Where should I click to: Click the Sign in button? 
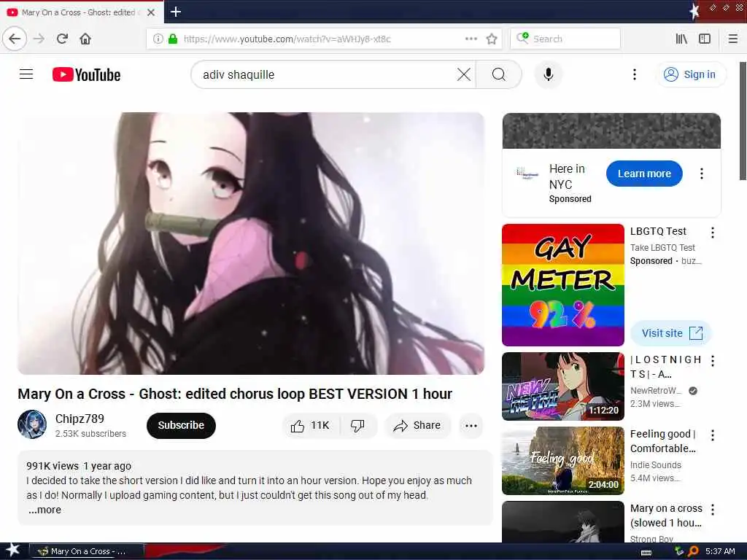pos(690,74)
